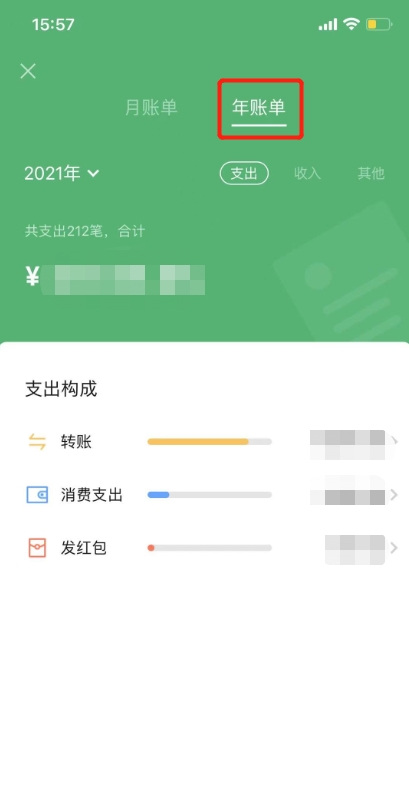Select the 年账单 tab
409x801 pixels.
[x=259, y=107]
